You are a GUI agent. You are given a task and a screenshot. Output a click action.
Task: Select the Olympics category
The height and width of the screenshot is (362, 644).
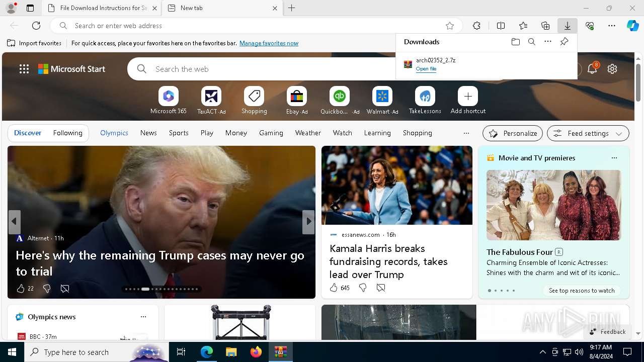pos(114,133)
